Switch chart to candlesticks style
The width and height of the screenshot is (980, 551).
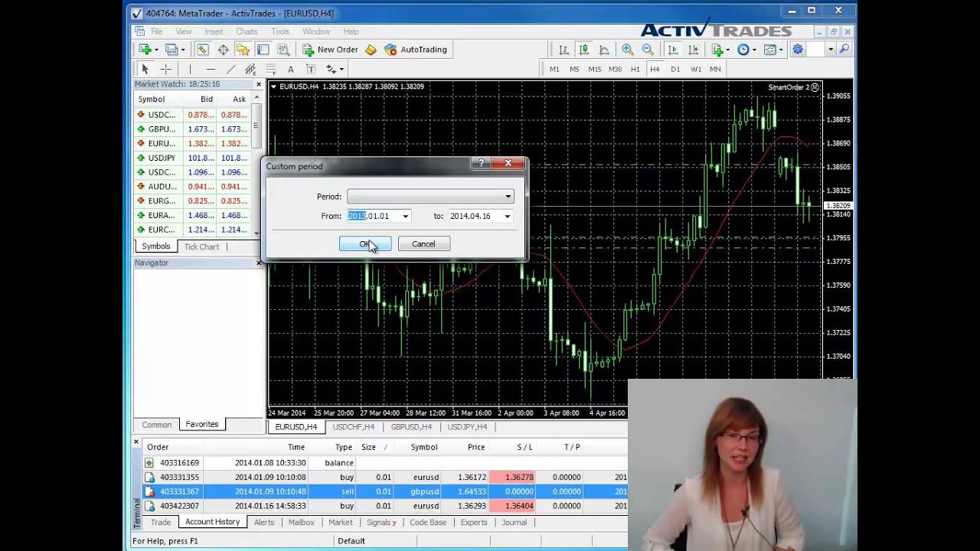583,49
